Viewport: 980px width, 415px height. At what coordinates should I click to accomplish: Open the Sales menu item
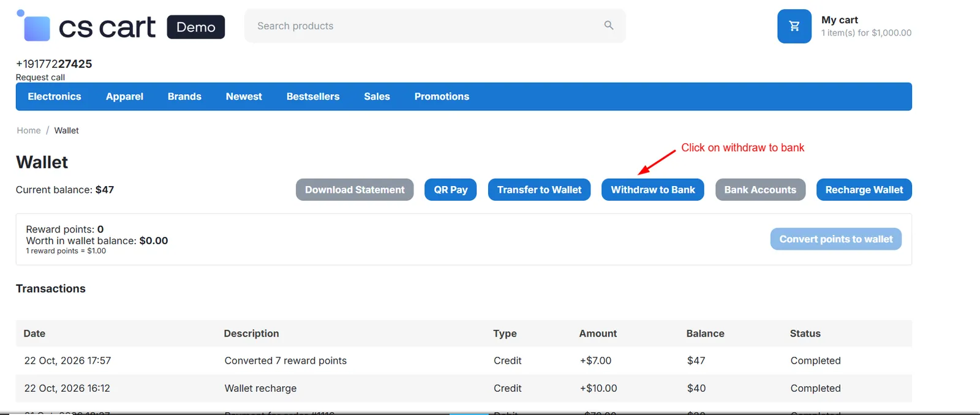[377, 97]
